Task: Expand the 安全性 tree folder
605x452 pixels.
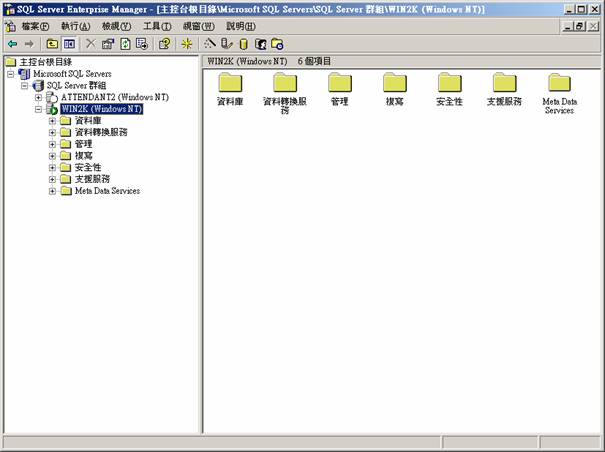Action: (x=52, y=167)
